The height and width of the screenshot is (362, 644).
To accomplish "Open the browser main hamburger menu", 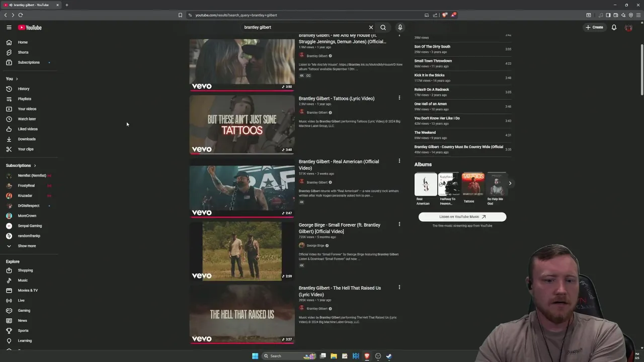I will tap(638, 15).
